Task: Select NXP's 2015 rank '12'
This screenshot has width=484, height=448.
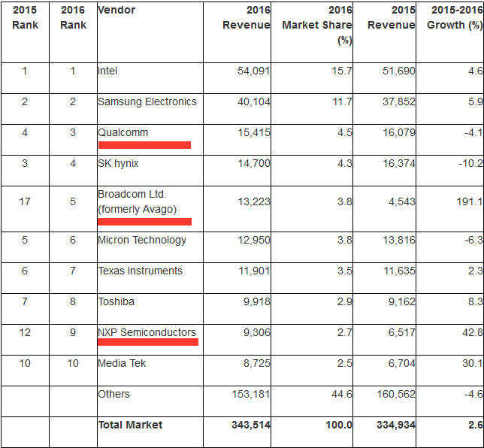Action: click(x=25, y=332)
